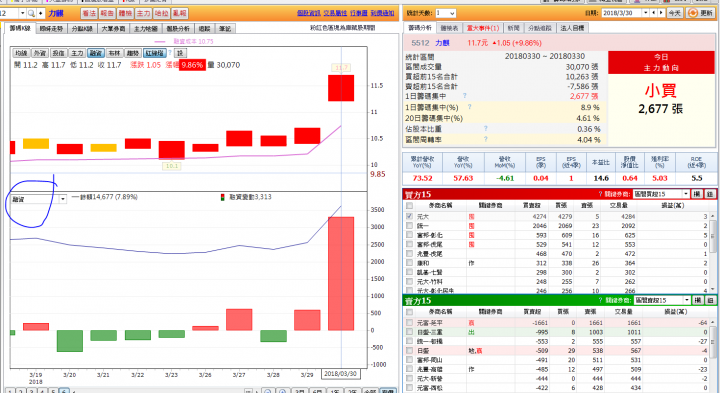This screenshot has height=393, width=720.
Task: Switch to the 大單券商 tab
Action: (x=113, y=28)
